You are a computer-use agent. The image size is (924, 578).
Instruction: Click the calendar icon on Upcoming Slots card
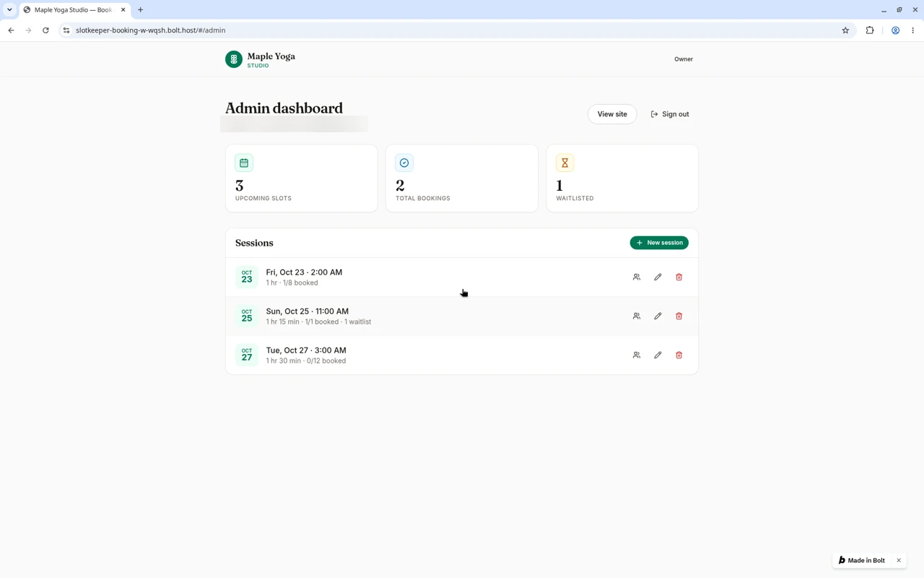tap(244, 163)
